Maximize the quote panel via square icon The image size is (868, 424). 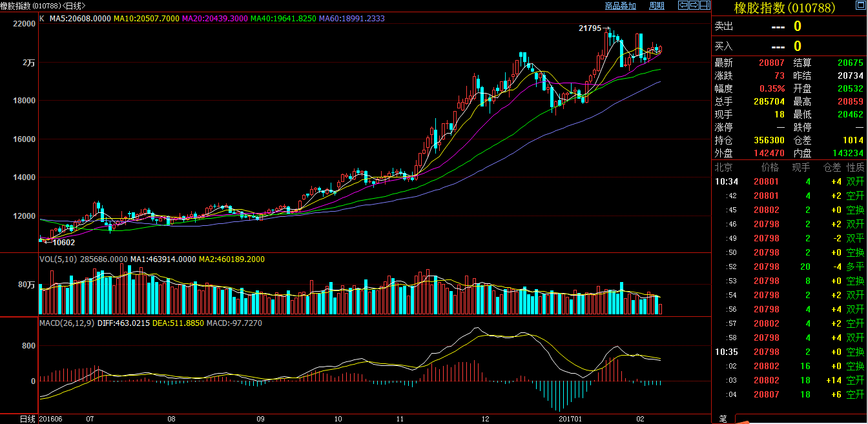[705, 5]
